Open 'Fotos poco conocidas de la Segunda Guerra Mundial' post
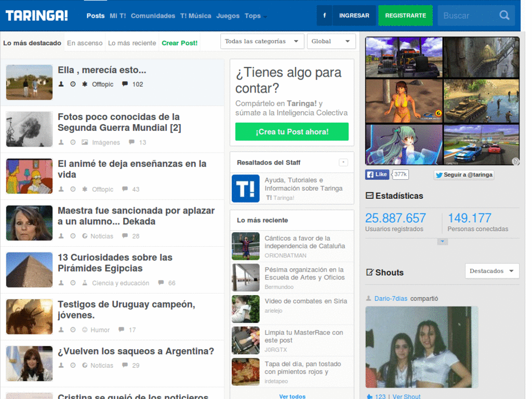The image size is (532, 399). tap(119, 122)
